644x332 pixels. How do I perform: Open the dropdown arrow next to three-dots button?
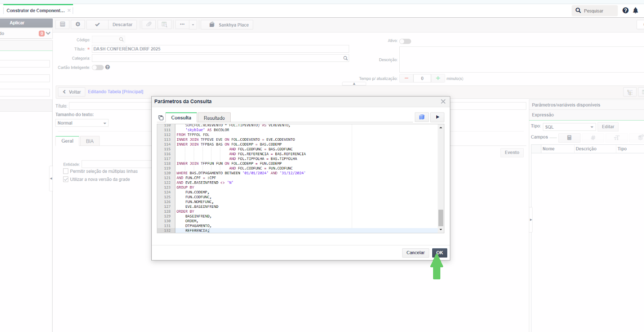click(193, 25)
